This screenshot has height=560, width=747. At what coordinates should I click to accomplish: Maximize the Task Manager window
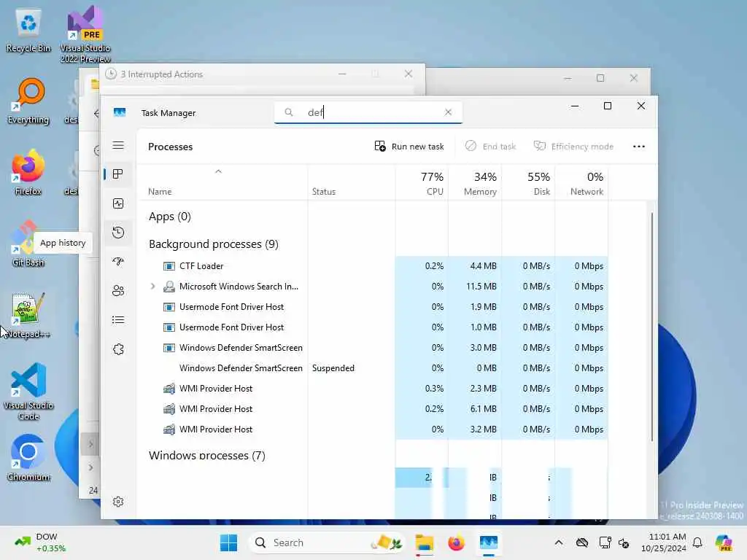pyautogui.click(x=608, y=106)
